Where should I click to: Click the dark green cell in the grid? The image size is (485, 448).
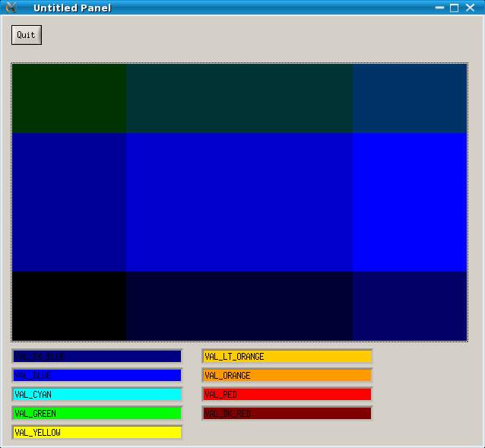point(69,98)
